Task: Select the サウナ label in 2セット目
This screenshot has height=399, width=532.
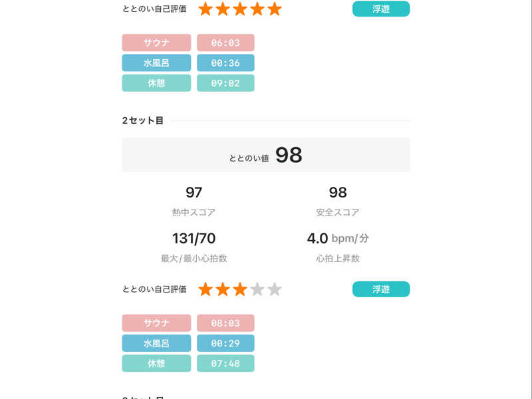Action: (156, 323)
